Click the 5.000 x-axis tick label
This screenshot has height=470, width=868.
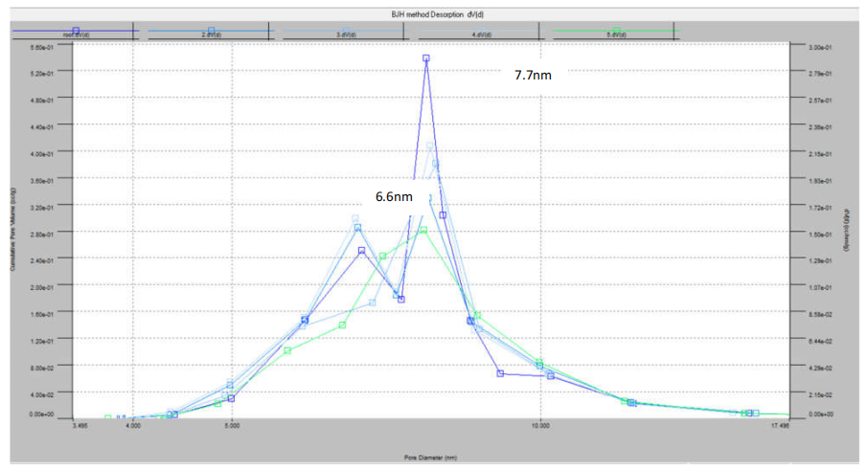pyautogui.click(x=232, y=429)
